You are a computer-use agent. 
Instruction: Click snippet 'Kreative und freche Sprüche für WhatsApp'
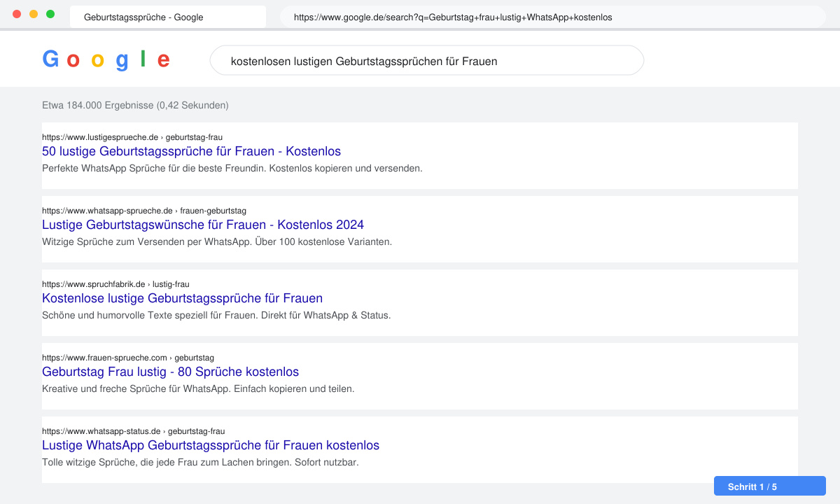point(135,389)
